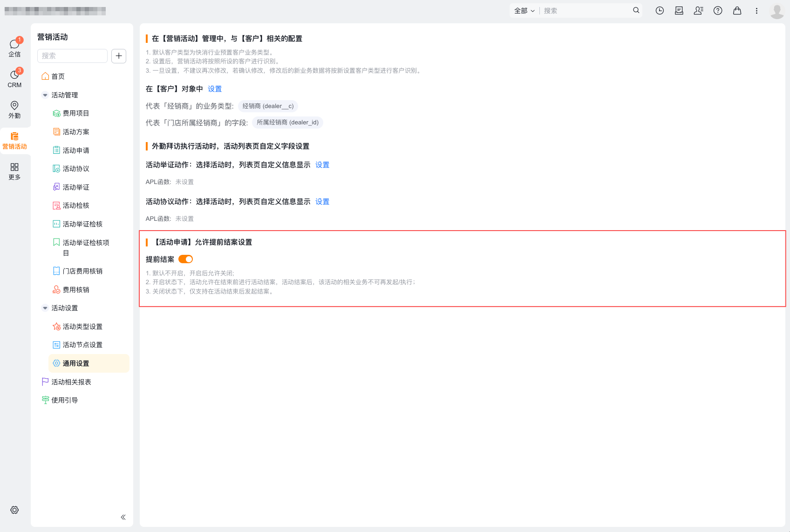Click the 营销活动 panel title
This screenshot has width=790, height=532.
pyautogui.click(x=53, y=37)
